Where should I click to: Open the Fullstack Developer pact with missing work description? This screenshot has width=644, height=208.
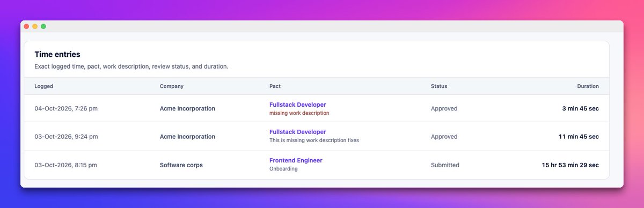pos(297,105)
